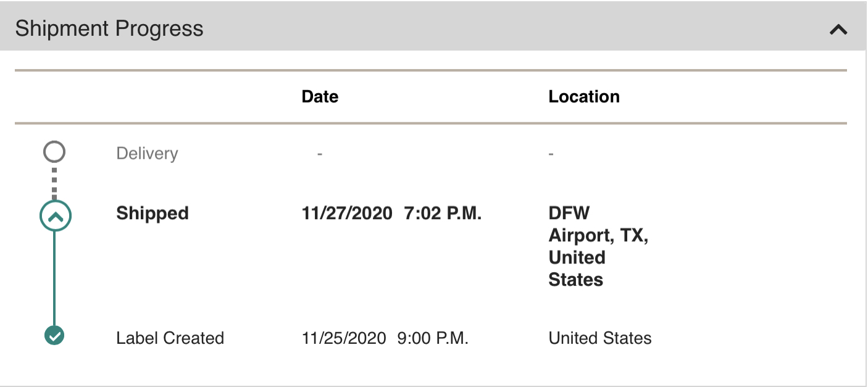The width and height of the screenshot is (868, 387).
Task: Click the bold Shipped status label
Action: 152,214
